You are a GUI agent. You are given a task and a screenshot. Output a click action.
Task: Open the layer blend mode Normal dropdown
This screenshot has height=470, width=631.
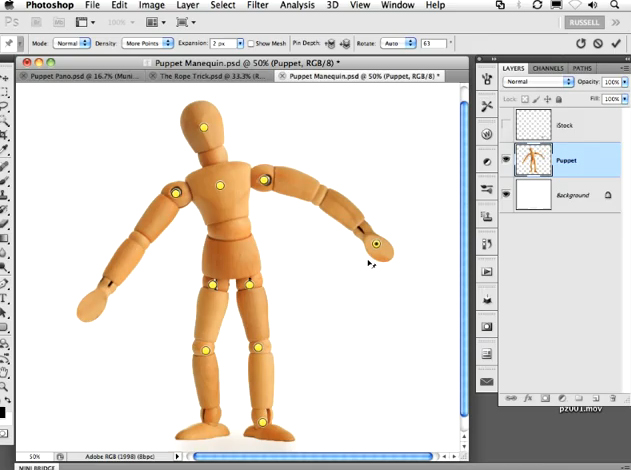[539, 81]
